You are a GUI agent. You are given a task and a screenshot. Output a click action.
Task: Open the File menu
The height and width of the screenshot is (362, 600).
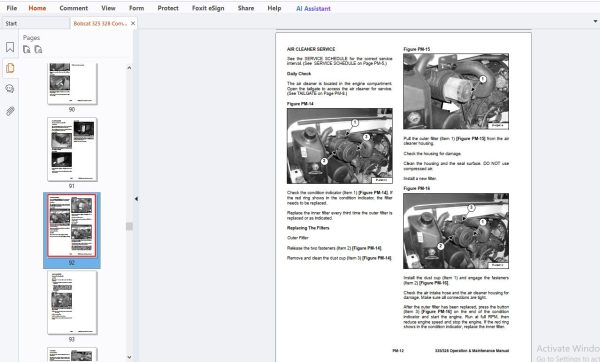click(11, 8)
